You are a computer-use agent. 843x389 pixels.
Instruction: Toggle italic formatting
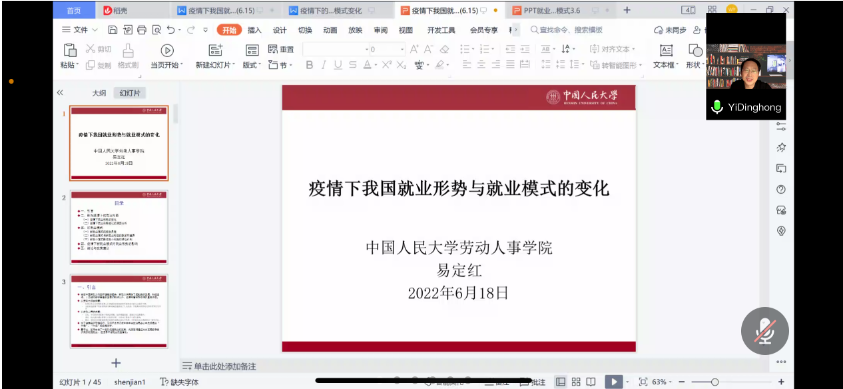pyautogui.click(x=323, y=65)
